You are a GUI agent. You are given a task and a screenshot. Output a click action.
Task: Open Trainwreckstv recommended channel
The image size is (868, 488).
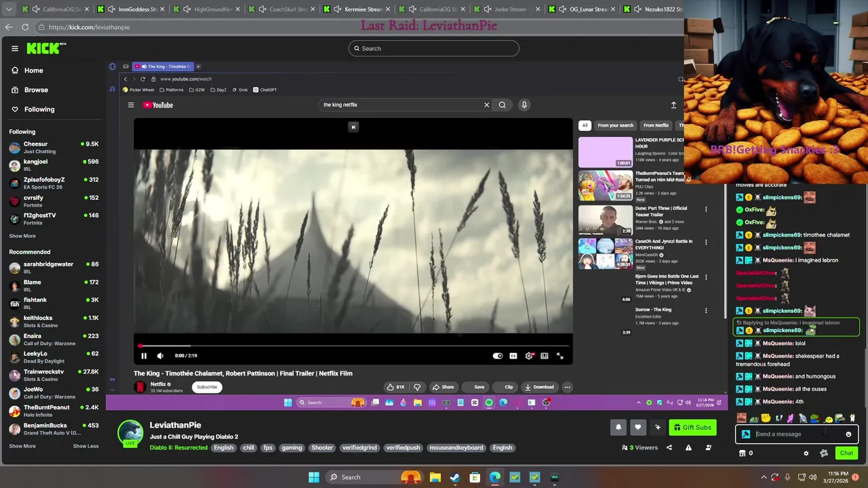point(53,375)
